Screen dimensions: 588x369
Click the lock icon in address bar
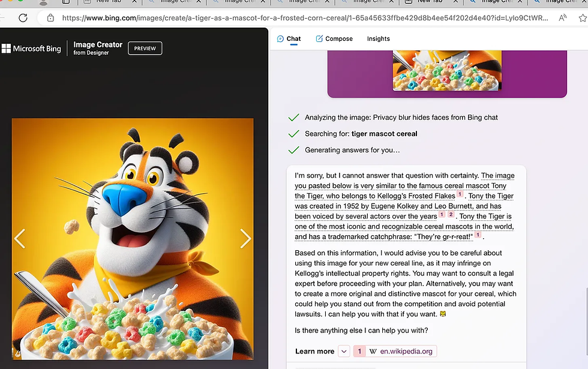coord(50,17)
